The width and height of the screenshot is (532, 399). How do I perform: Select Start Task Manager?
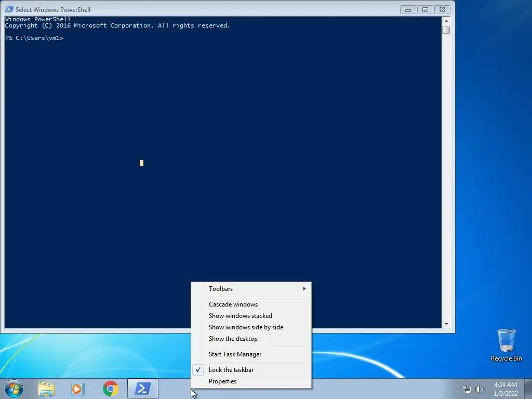tap(251, 354)
